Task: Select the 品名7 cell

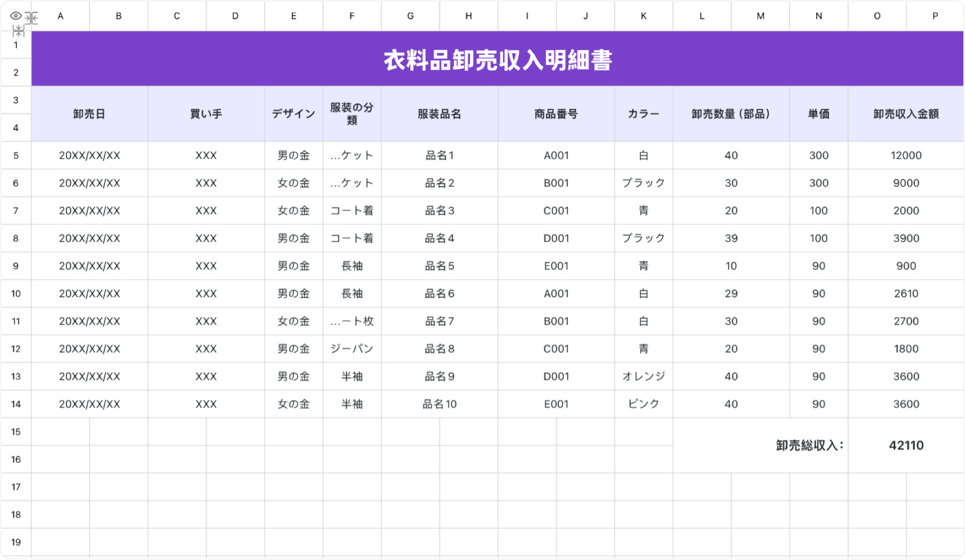Action: (x=440, y=321)
